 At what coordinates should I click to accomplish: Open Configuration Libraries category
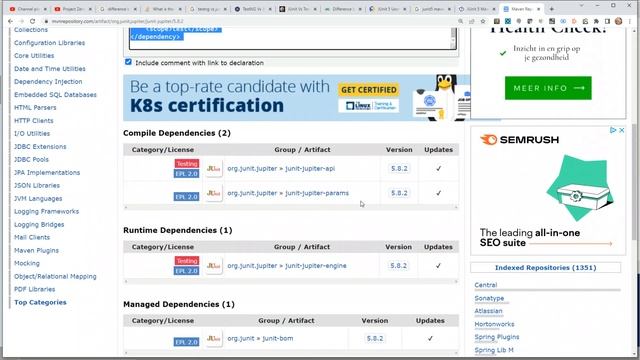49,43
